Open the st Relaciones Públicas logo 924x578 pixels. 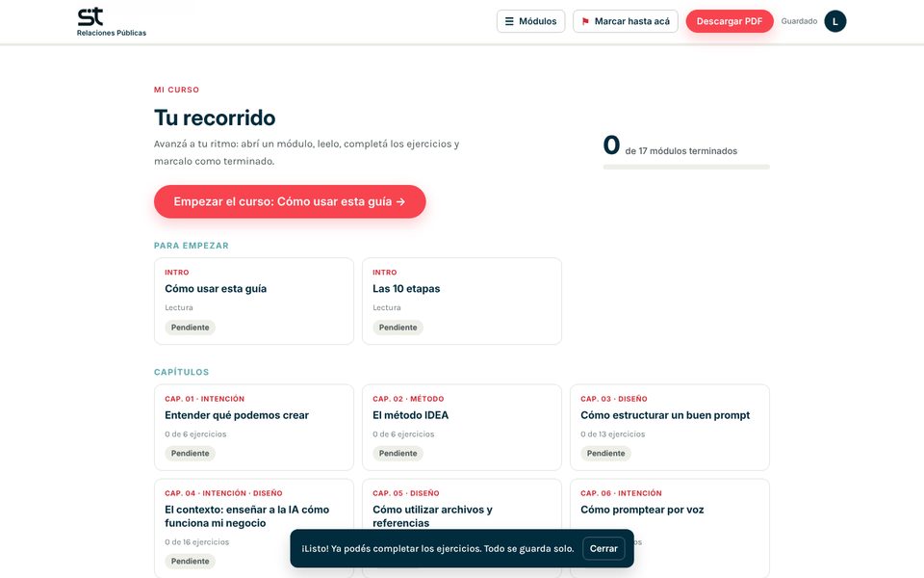pos(112,22)
